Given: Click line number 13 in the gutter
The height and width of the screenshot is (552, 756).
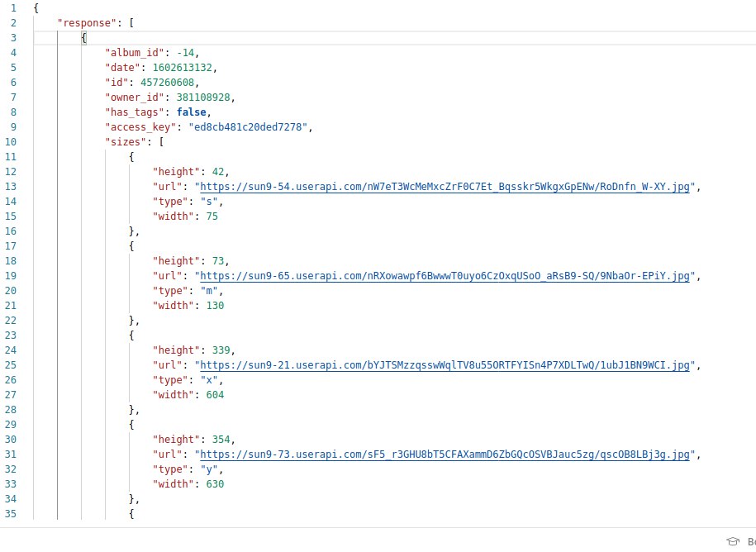Looking at the screenshot, I should click(x=11, y=187).
